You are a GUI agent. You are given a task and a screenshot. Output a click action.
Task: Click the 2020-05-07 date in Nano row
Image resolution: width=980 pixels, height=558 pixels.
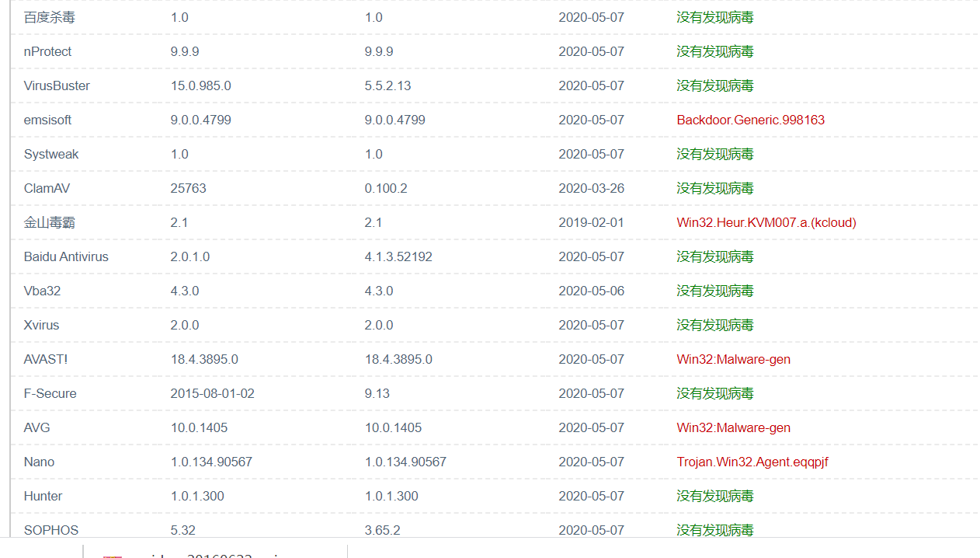(x=592, y=462)
